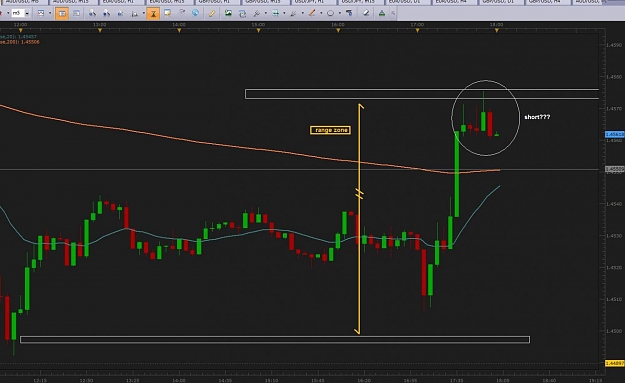
Task: Click the 20-period indicator value label
Action: (x=18, y=37)
